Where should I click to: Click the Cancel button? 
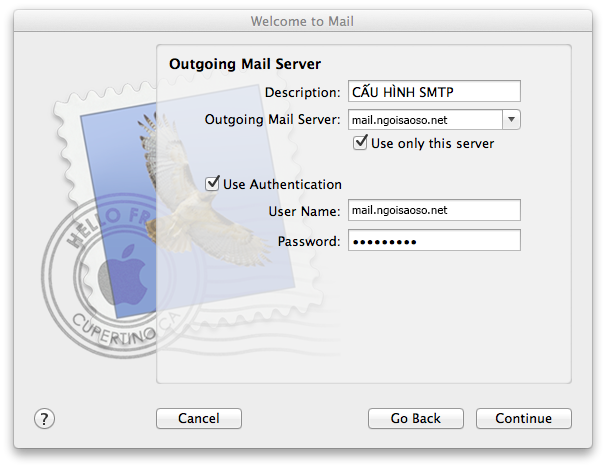199,419
